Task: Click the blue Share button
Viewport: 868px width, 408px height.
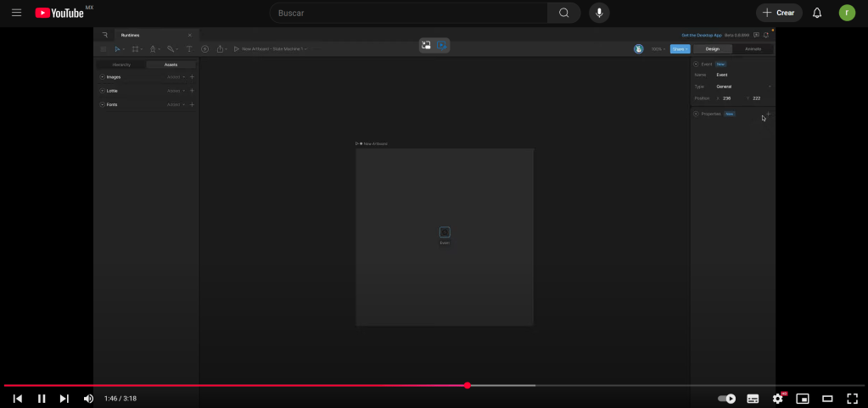Action: tap(680, 49)
